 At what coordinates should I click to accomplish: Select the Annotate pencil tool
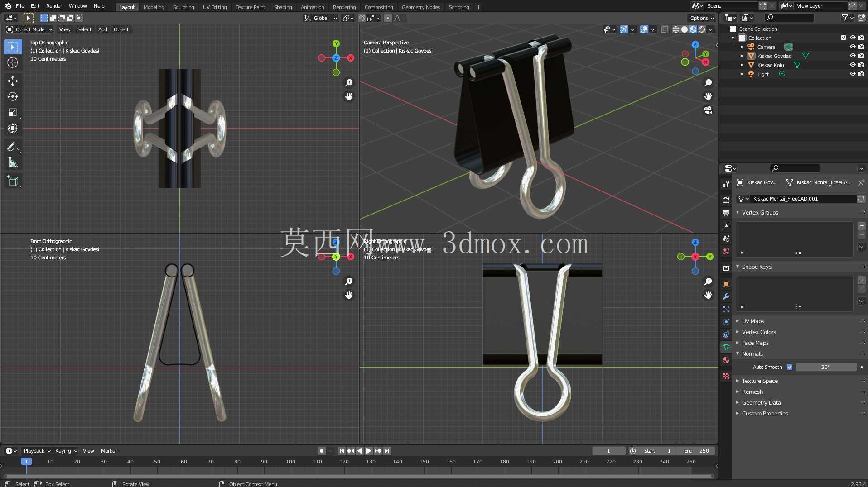(13, 147)
